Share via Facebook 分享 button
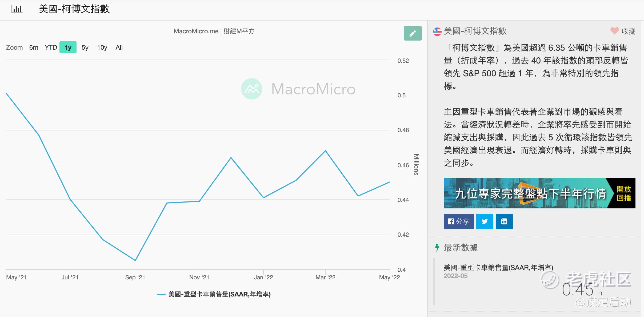The height and width of the screenshot is (317, 644). point(458,221)
